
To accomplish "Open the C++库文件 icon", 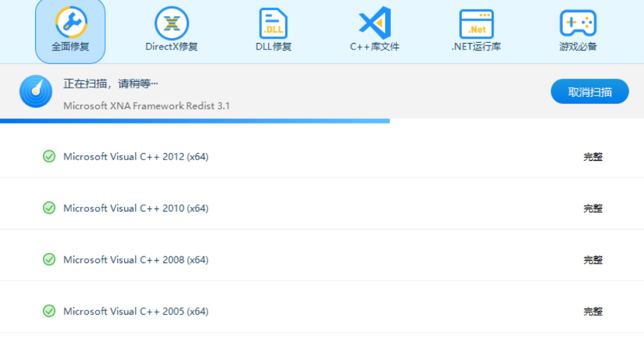I will pos(375,22).
